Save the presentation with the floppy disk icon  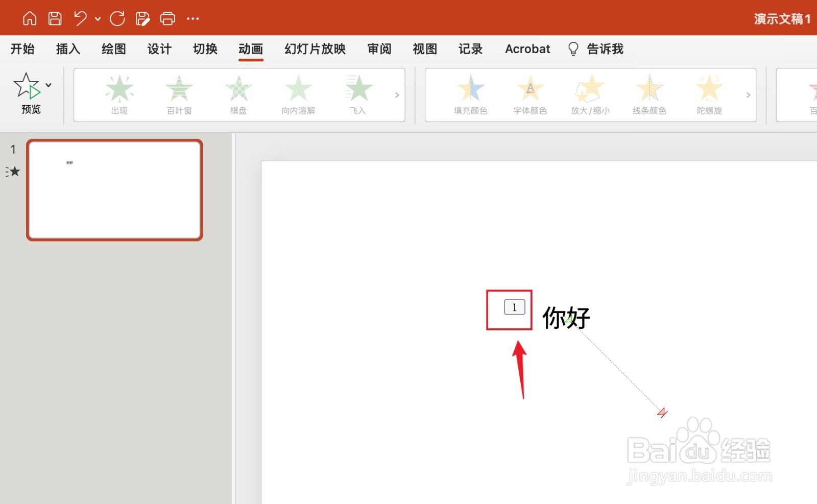click(55, 19)
